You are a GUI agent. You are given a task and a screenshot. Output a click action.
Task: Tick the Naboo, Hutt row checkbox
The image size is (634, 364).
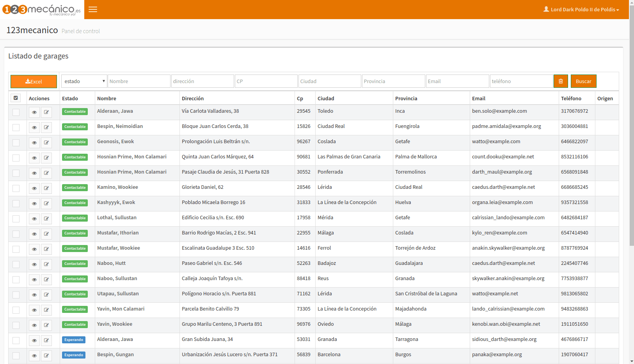tap(16, 265)
